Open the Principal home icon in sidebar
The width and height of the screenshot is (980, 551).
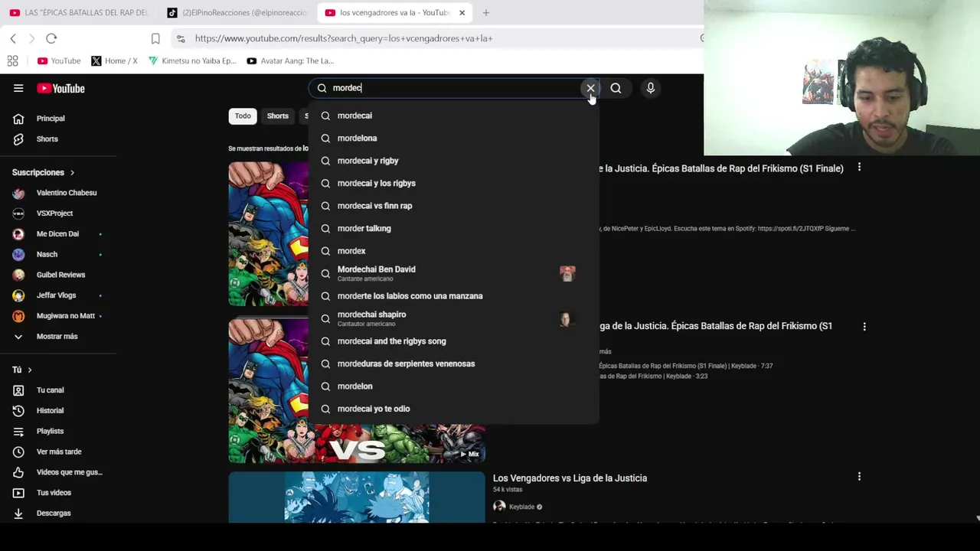pyautogui.click(x=18, y=119)
